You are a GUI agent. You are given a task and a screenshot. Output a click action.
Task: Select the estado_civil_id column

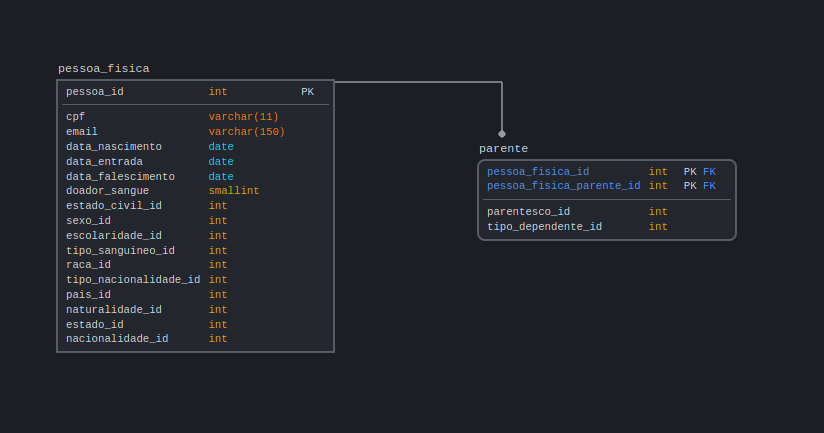coord(195,205)
